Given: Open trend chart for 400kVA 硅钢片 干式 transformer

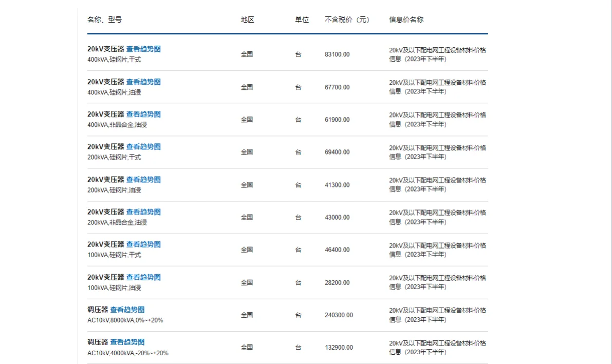Looking at the screenshot, I should click(x=143, y=49).
